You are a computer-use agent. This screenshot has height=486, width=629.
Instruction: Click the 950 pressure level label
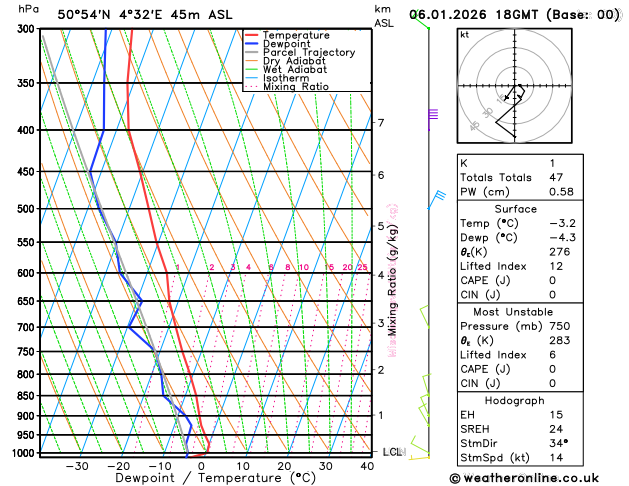point(28,435)
